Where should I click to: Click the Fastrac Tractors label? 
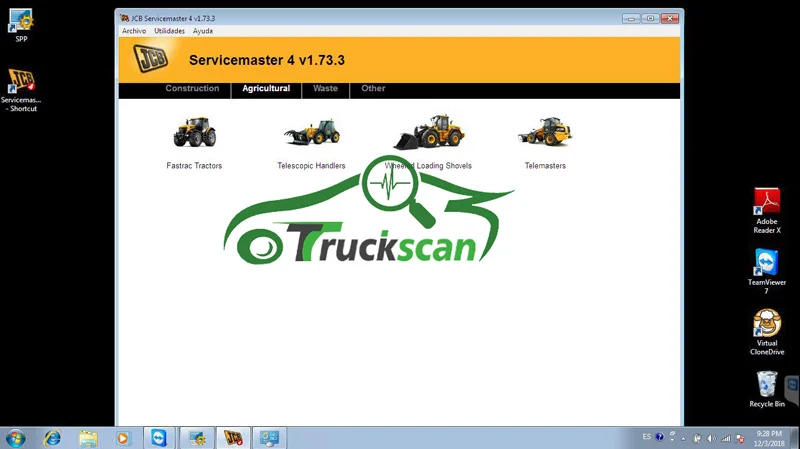tap(194, 166)
